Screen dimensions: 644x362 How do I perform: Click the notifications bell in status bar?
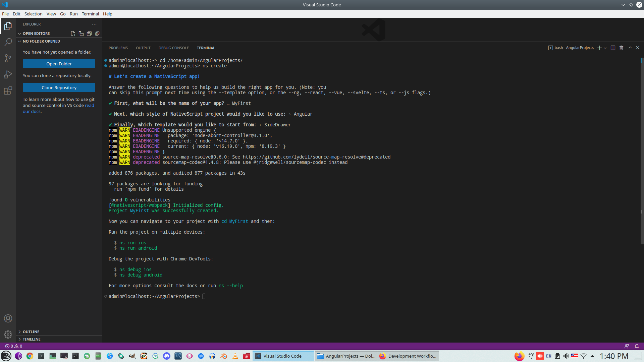[x=637, y=346]
